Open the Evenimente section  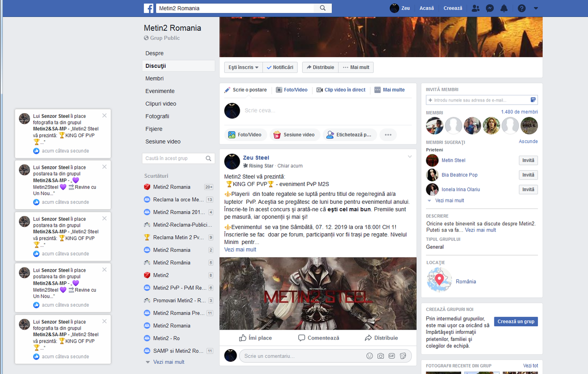(x=160, y=91)
